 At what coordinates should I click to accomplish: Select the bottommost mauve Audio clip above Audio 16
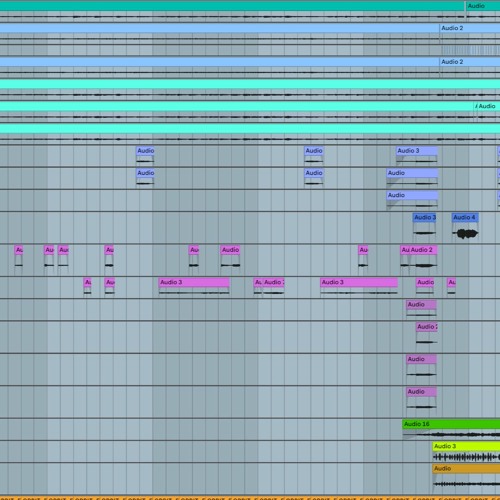tap(421, 392)
